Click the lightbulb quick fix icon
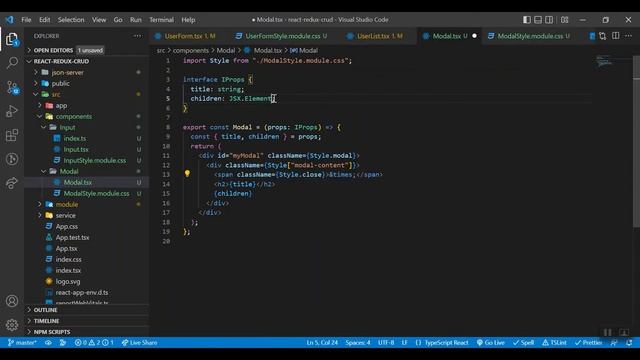 point(187,173)
